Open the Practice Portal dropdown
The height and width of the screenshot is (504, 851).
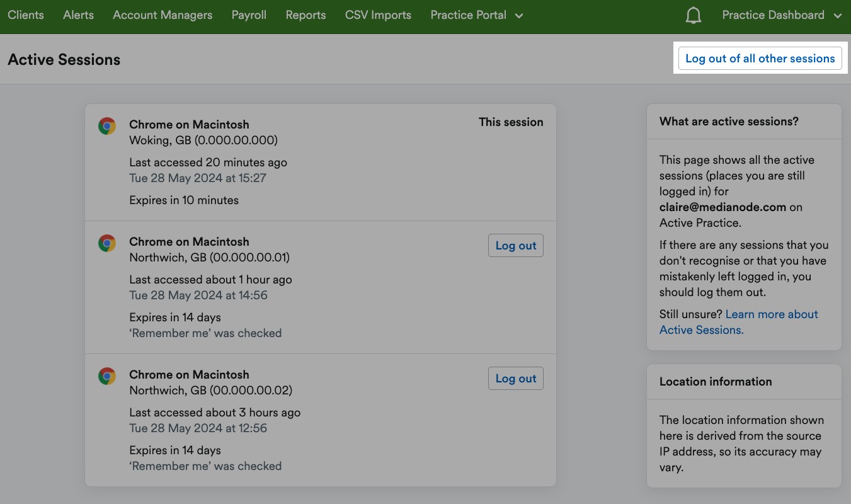(476, 14)
